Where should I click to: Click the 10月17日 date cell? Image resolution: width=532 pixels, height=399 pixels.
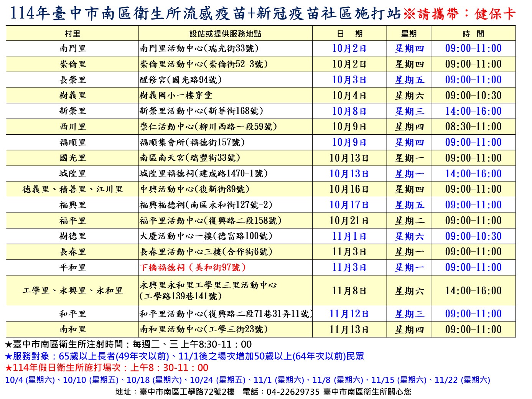(349, 205)
